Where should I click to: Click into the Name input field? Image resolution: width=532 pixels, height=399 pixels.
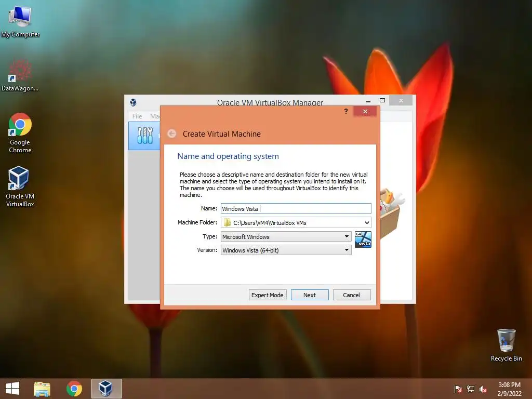[x=296, y=208]
